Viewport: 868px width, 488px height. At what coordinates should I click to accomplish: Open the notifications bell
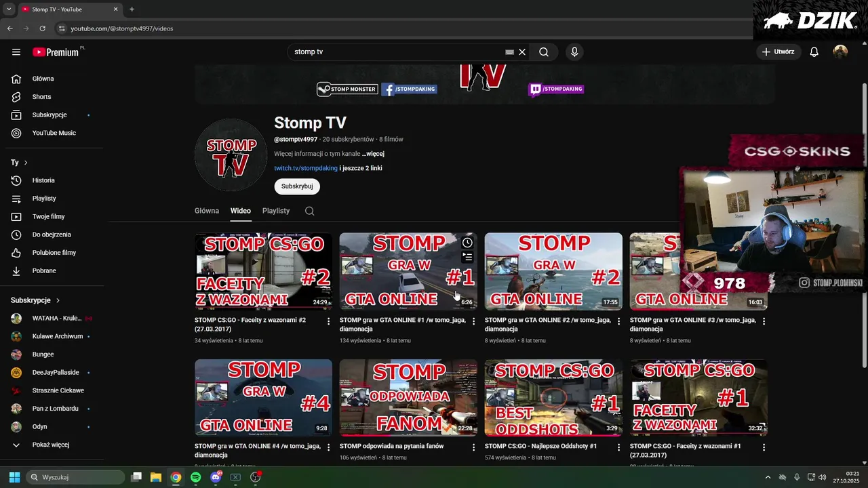point(814,52)
